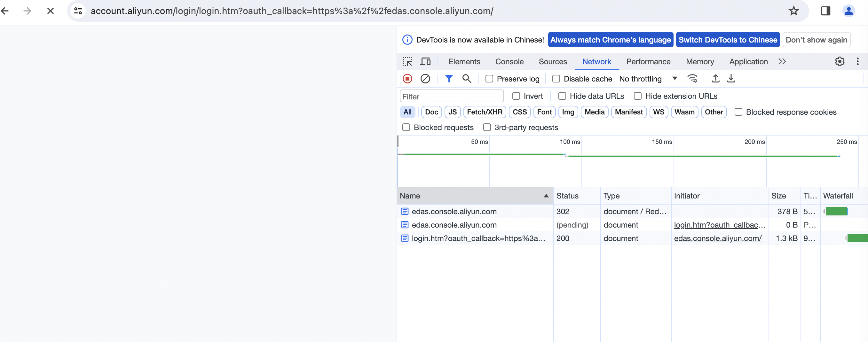Open edas.console.aliyun.com/ initiator link
The height and width of the screenshot is (342, 868).
717,238
